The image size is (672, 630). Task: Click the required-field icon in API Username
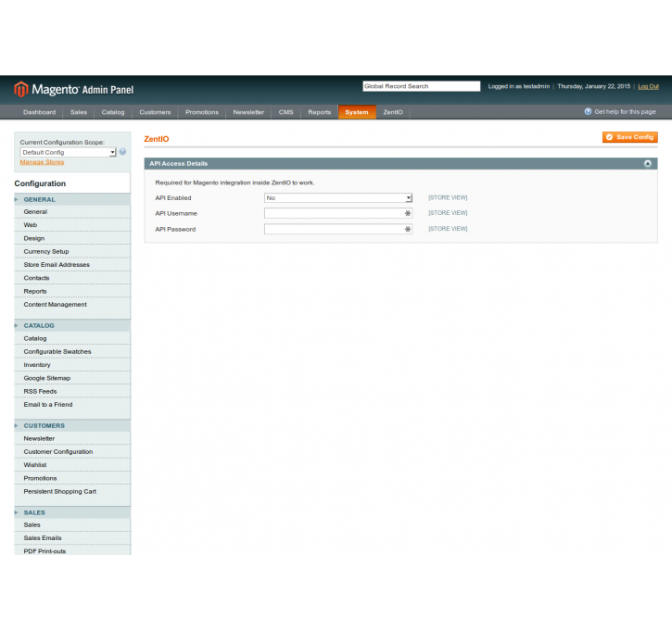408,213
